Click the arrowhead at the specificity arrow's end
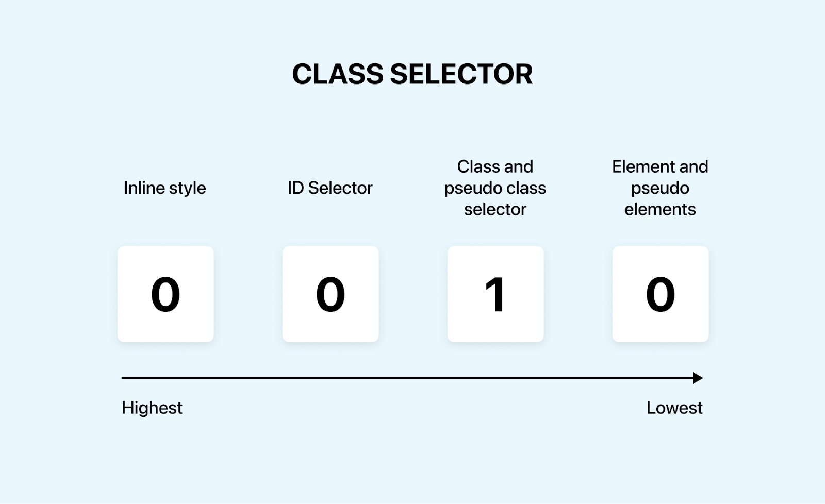The image size is (825, 504). click(698, 378)
